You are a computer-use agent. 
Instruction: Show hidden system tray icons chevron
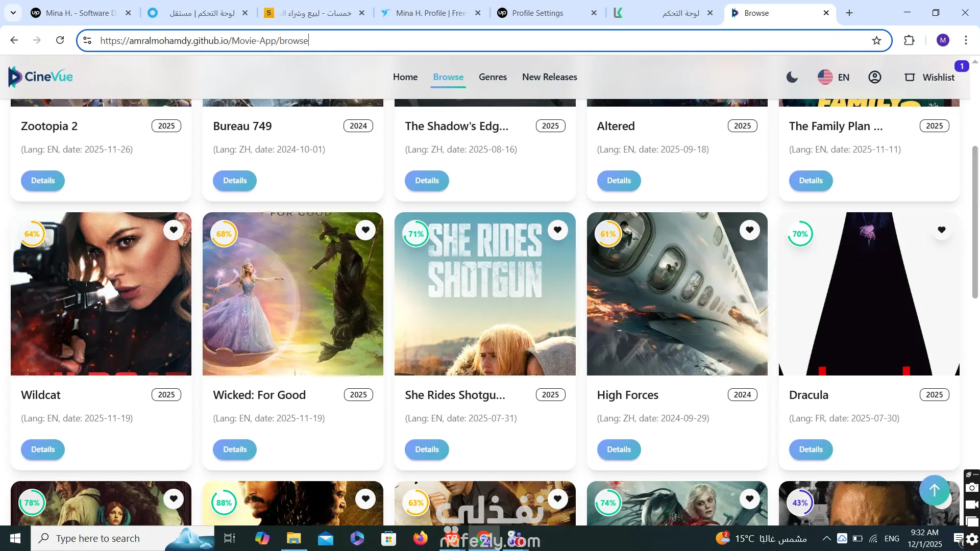(826, 538)
